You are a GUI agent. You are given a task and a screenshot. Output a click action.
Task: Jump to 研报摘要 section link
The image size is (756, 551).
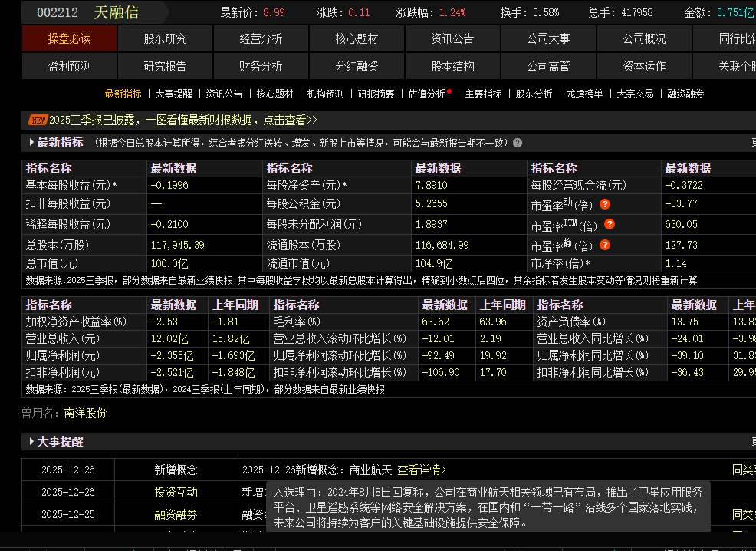click(x=376, y=94)
